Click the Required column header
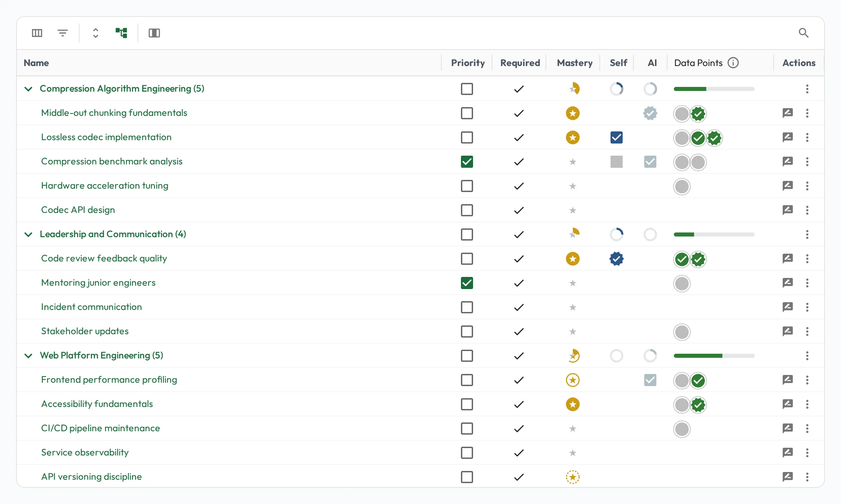The height and width of the screenshot is (504, 841). 520,63
